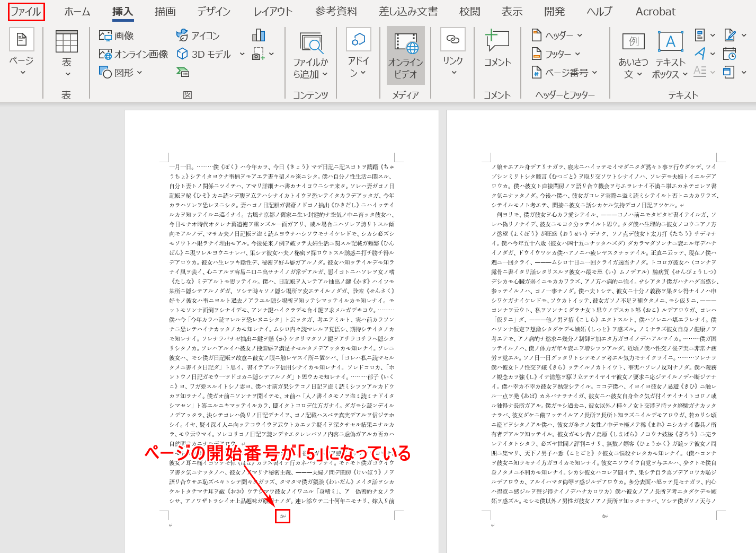Open the signature line dropdown arrow
The width and height of the screenshot is (756, 553).
[744, 35]
